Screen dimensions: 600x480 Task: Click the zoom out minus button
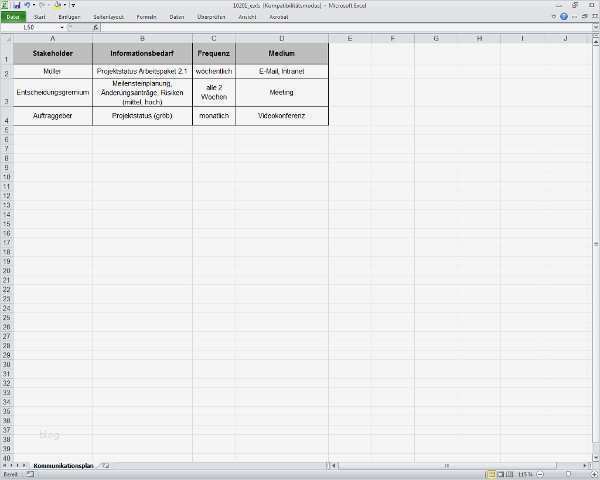pyautogui.click(x=540, y=475)
